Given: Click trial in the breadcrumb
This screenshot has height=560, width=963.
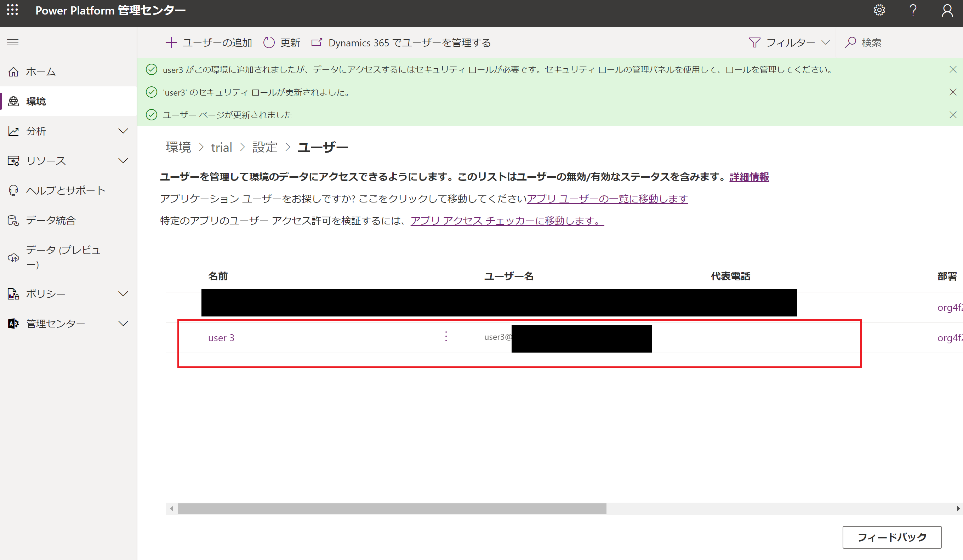Looking at the screenshot, I should (221, 148).
